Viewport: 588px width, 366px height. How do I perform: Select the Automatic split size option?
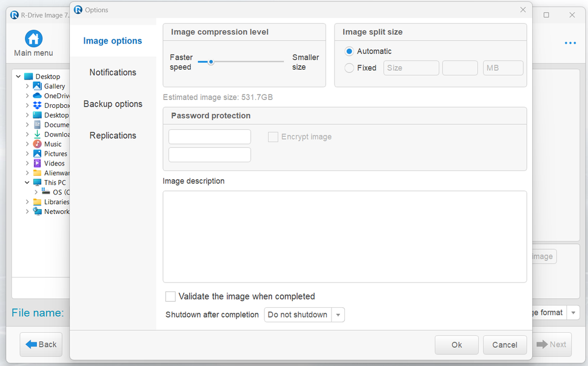[349, 52]
